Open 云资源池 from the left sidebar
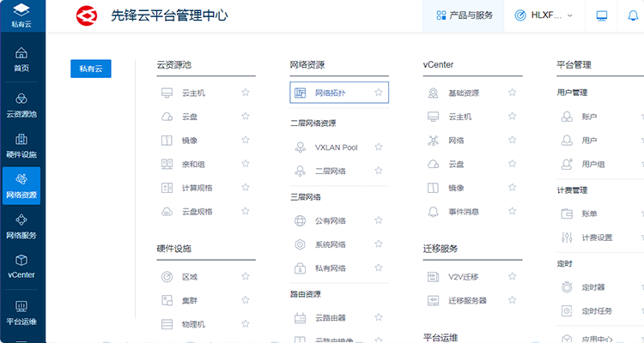Screen dimensions: 644x343 click(x=21, y=105)
